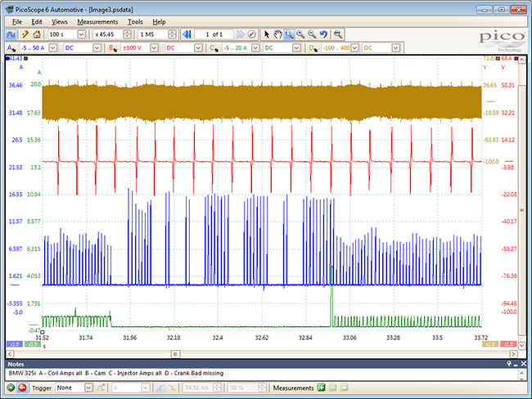Click horizontal scrollbar right arrow

click(x=513, y=354)
